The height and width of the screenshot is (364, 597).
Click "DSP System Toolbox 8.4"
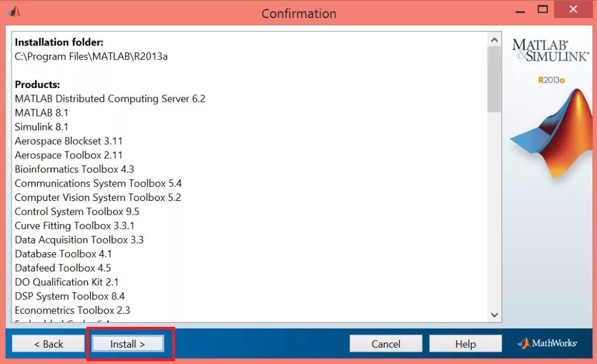click(70, 296)
